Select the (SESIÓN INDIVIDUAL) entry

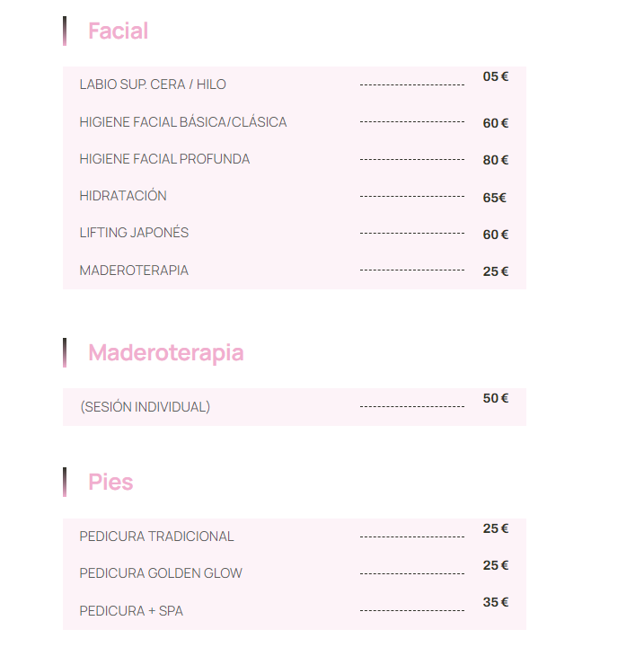pos(145,407)
